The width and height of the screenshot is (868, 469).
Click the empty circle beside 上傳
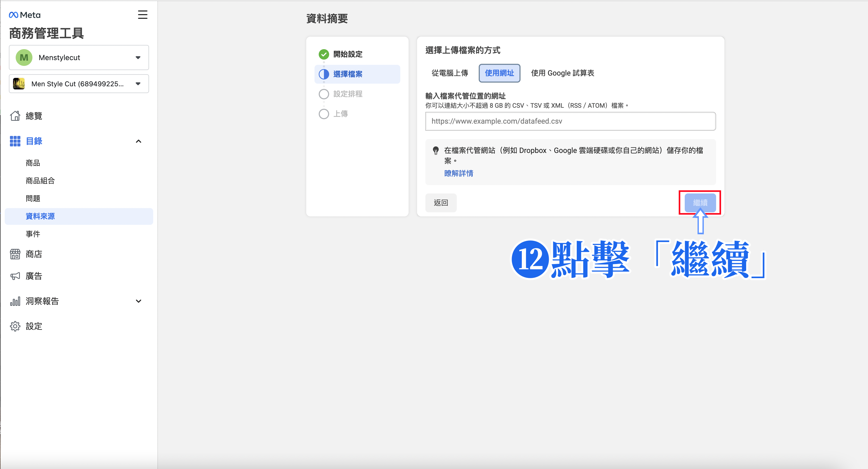pyautogui.click(x=324, y=114)
